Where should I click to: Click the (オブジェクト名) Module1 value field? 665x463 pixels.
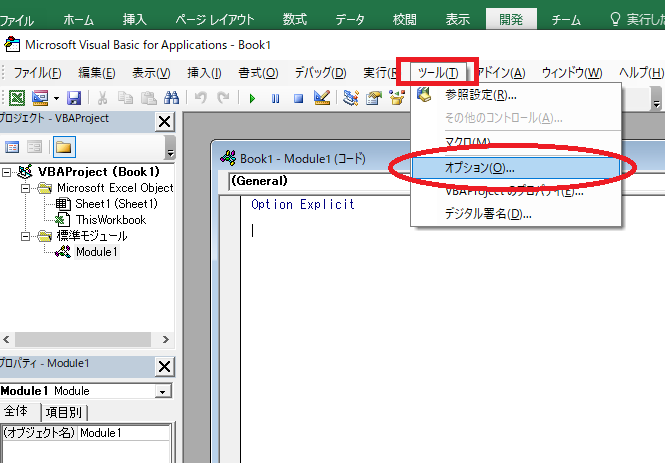125,433
